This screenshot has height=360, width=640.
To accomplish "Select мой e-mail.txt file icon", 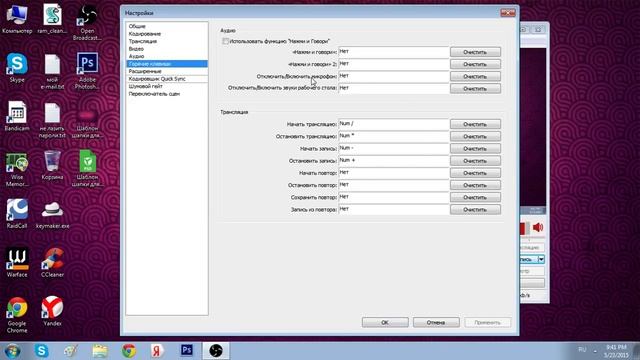I will tap(52, 72).
